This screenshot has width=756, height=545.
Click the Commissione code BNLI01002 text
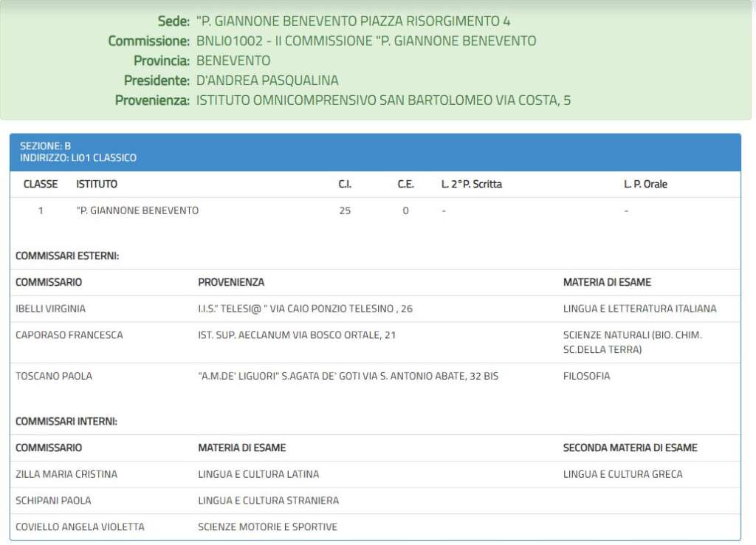coord(229,41)
